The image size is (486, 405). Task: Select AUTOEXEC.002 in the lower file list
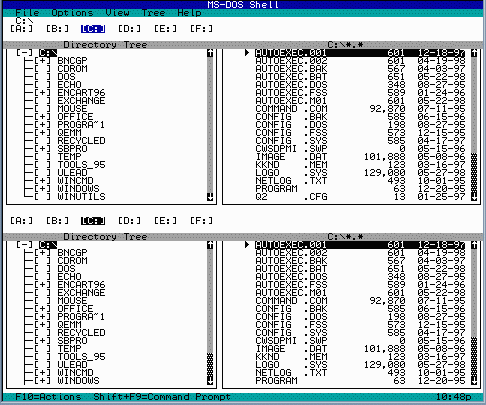(x=360, y=253)
